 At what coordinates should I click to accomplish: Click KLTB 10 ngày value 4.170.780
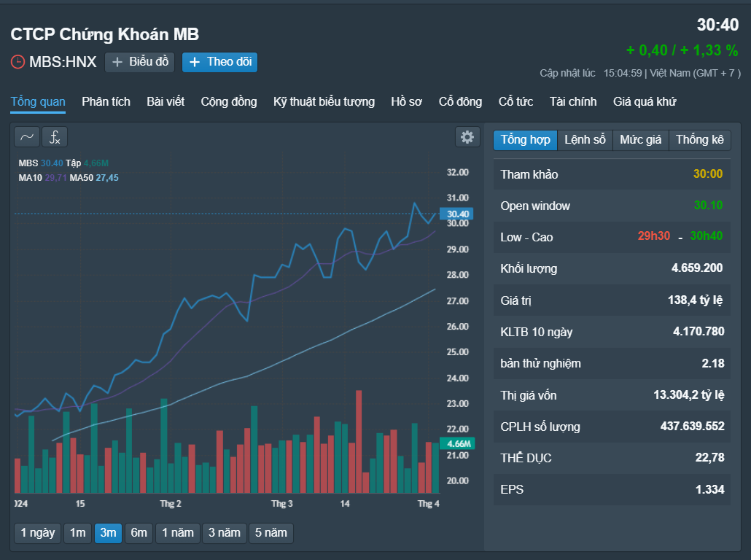[x=699, y=332]
